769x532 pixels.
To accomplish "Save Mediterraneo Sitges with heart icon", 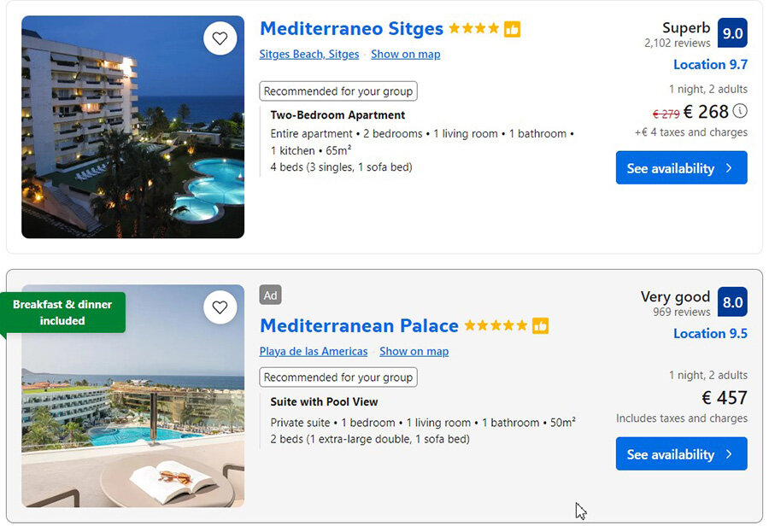I will click(220, 38).
